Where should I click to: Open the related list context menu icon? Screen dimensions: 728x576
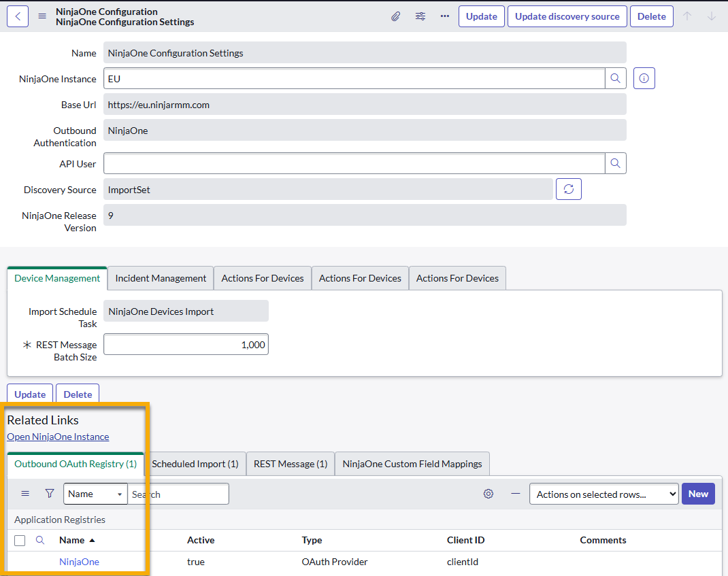(x=25, y=493)
